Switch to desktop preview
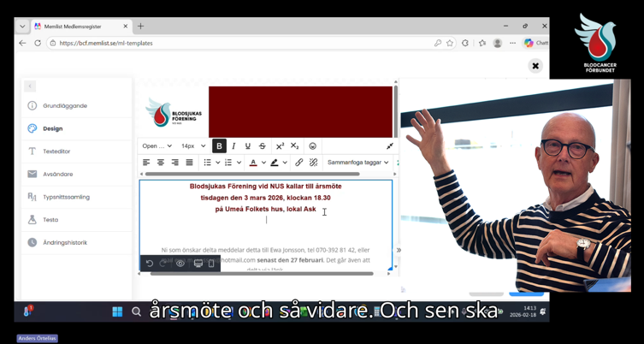This screenshot has height=344, width=644. [x=198, y=264]
